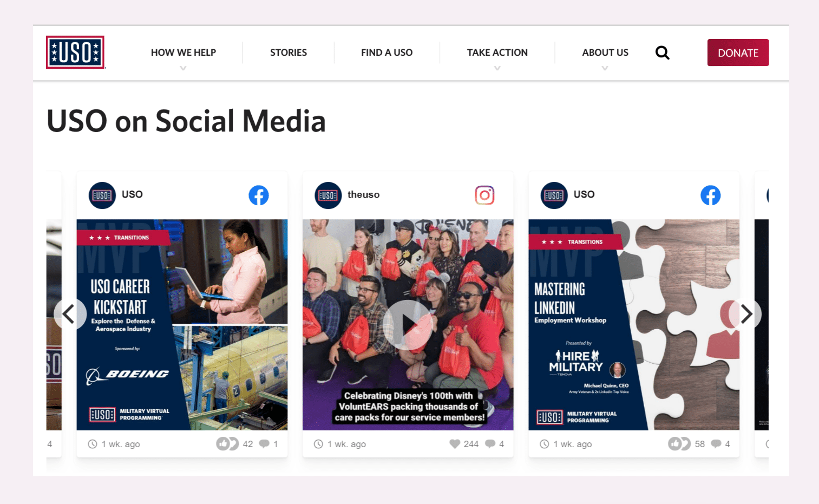Image resolution: width=819 pixels, height=504 pixels.
Task: Open the theuso Instagram profile name
Action: (x=363, y=194)
